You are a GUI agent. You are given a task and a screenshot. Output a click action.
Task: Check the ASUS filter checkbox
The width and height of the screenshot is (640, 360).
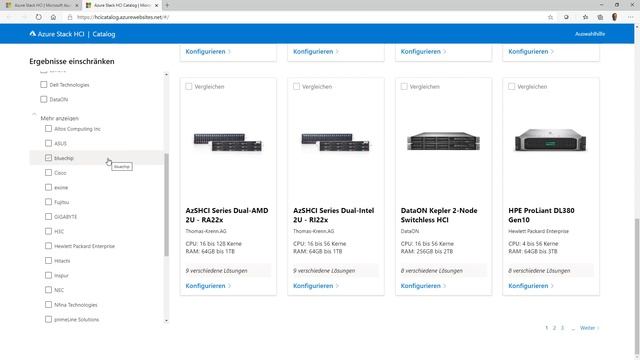49,143
